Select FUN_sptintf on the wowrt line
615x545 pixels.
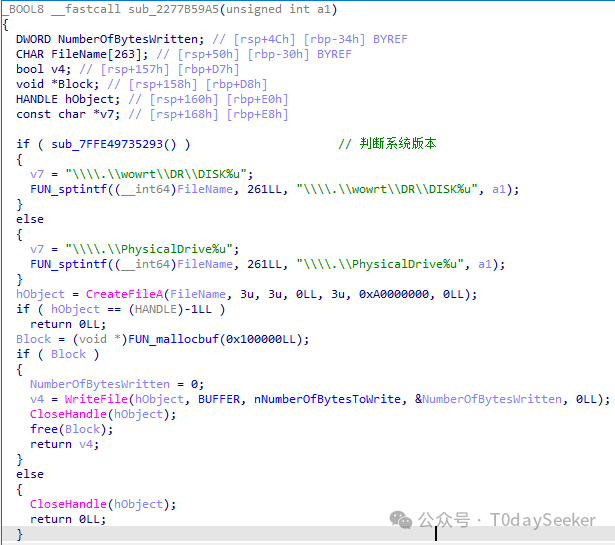click(x=68, y=189)
